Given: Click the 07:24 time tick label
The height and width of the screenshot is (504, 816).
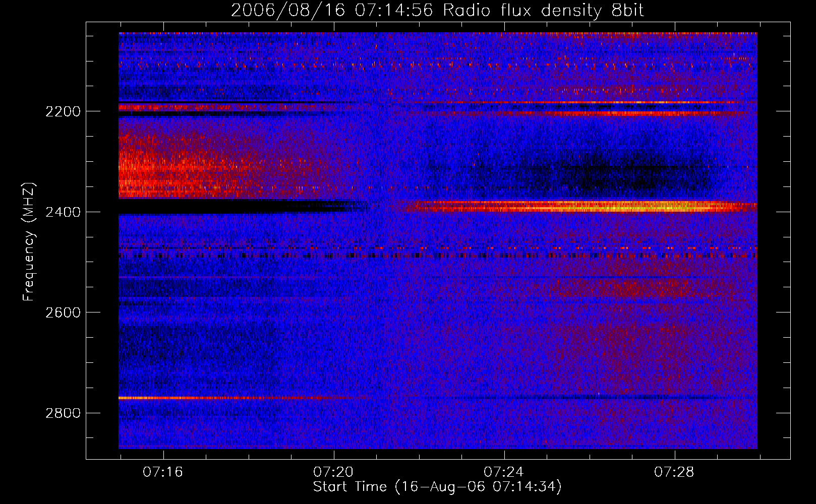Looking at the screenshot, I should click(x=504, y=472).
